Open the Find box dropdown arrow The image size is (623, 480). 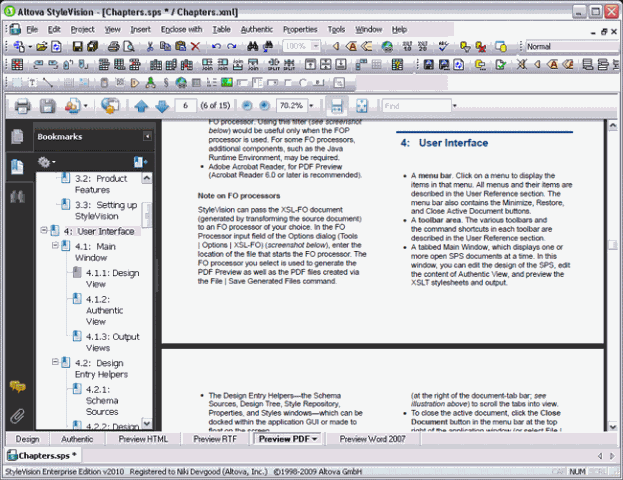click(x=455, y=106)
